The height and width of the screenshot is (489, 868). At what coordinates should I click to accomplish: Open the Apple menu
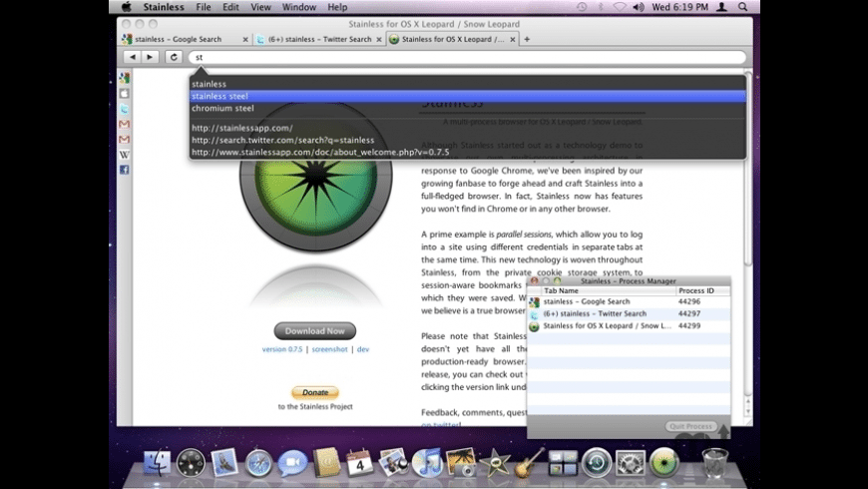[x=127, y=7]
